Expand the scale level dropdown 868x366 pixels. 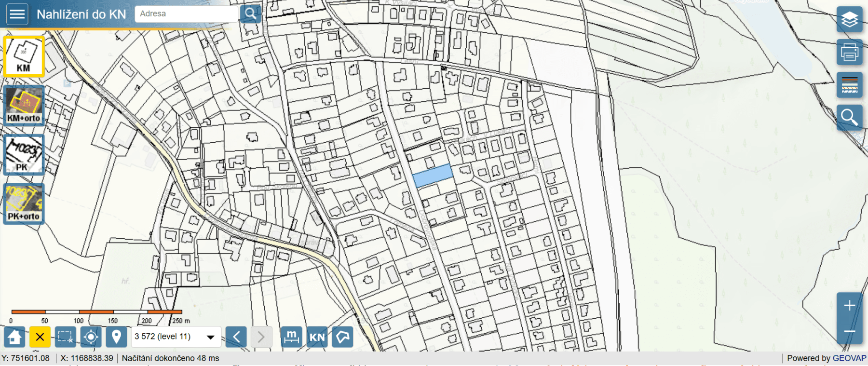tap(210, 337)
